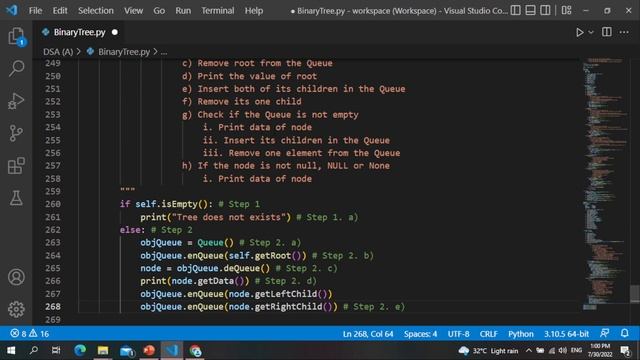Screen dimensions: 640x360
Task: Click Ln 268, Col 64 go-to-line
Action: click(x=368, y=334)
